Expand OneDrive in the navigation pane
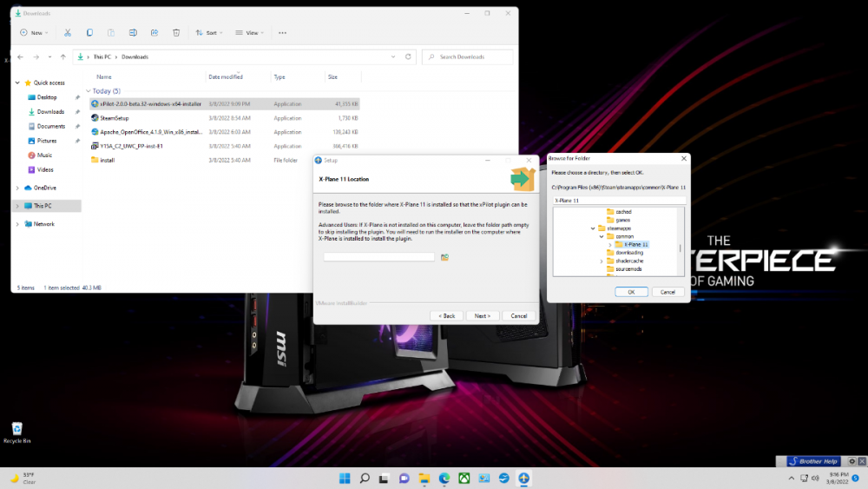The height and width of the screenshot is (489, 868). coord(17,188)
